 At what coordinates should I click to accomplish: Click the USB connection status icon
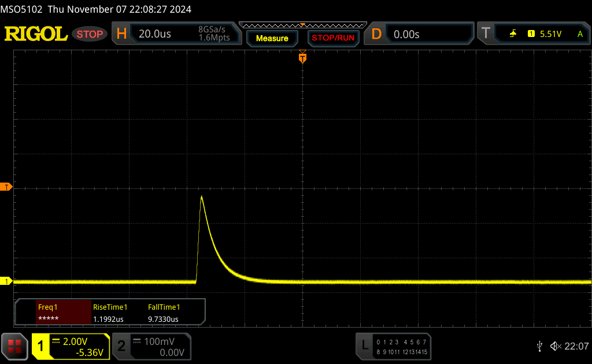pyautogui.click(x=539, y=346)
